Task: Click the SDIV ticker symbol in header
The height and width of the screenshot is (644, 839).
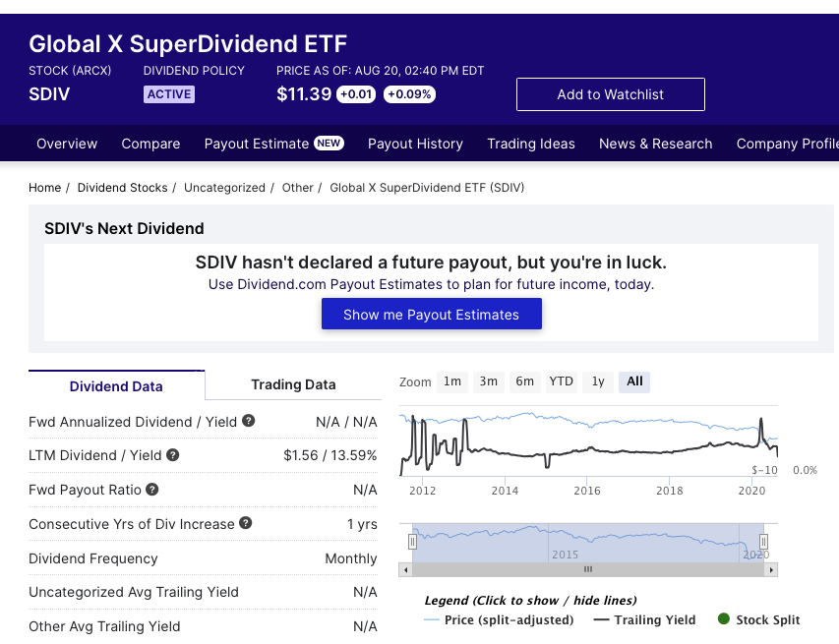Action: click(49, 94)
